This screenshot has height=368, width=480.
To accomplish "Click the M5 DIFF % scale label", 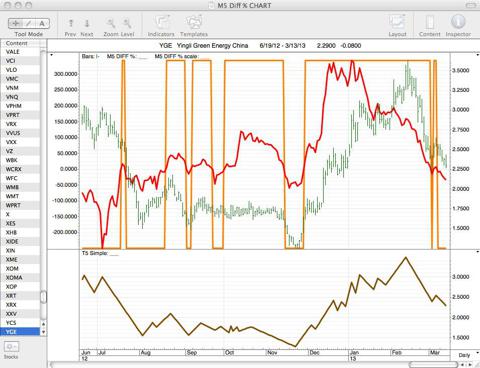I will pyautogui.click(x=176, y=56).
